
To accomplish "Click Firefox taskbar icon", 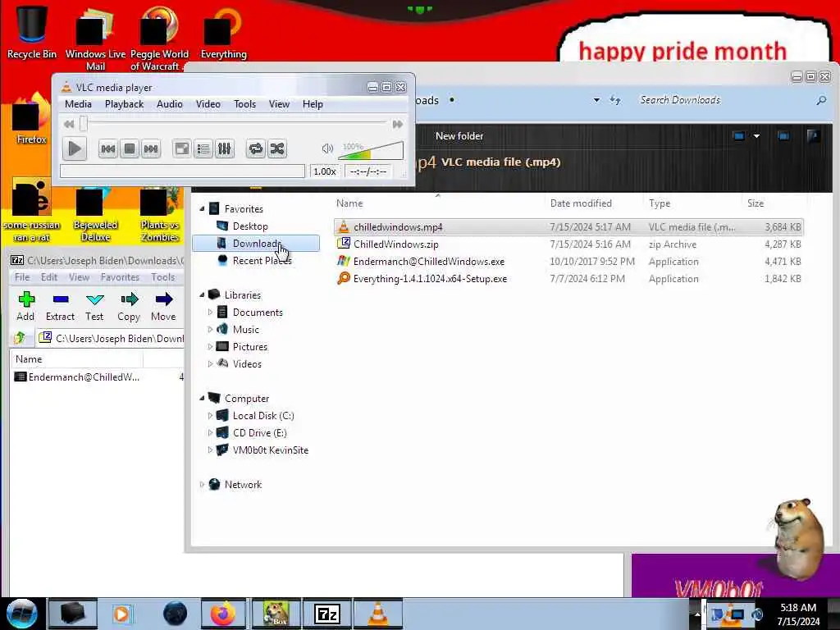I will (x=223, y=614).
